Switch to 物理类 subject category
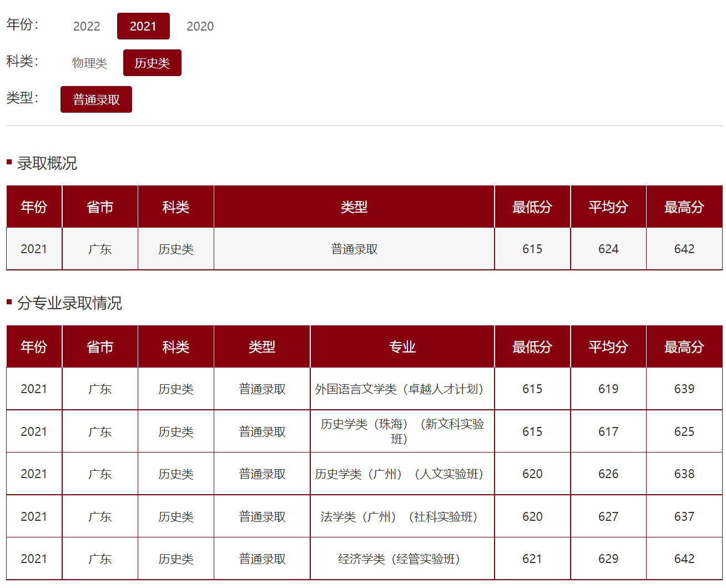Screen dimensions: 726x588 pos(89,63)
